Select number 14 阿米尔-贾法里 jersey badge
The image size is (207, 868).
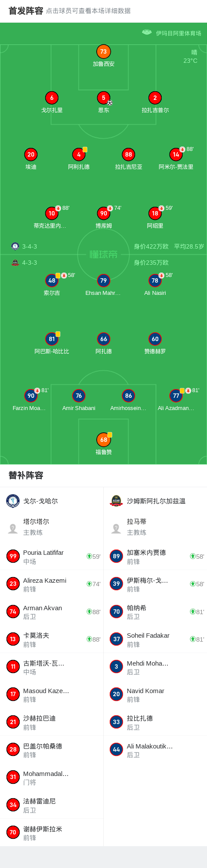tap(176, 155)
